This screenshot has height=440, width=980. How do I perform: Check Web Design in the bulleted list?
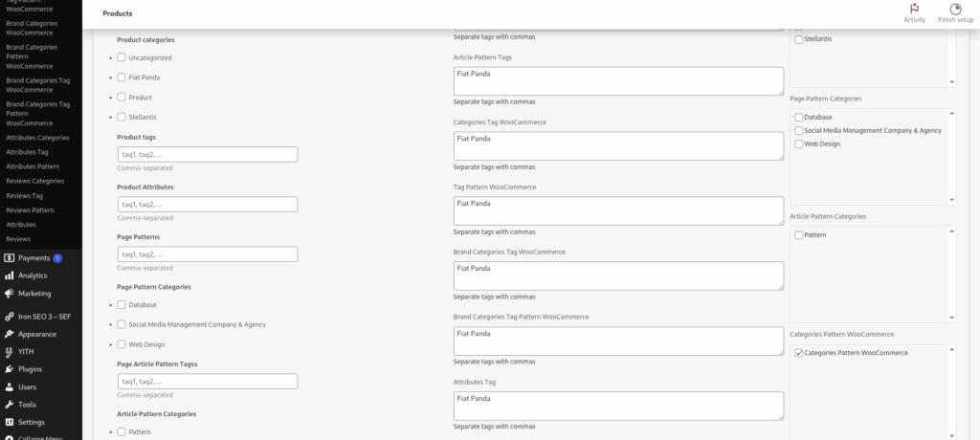(x=122, y=344)
